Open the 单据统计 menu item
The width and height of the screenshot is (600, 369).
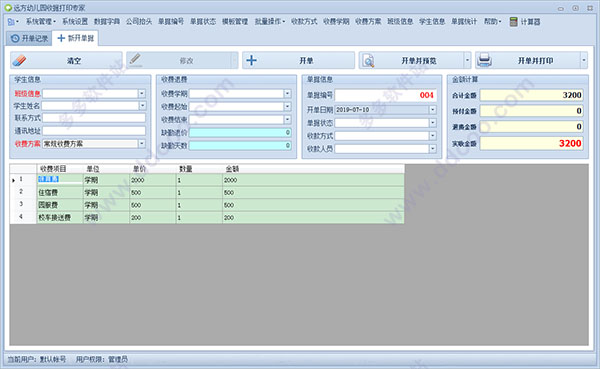[464, 22]
